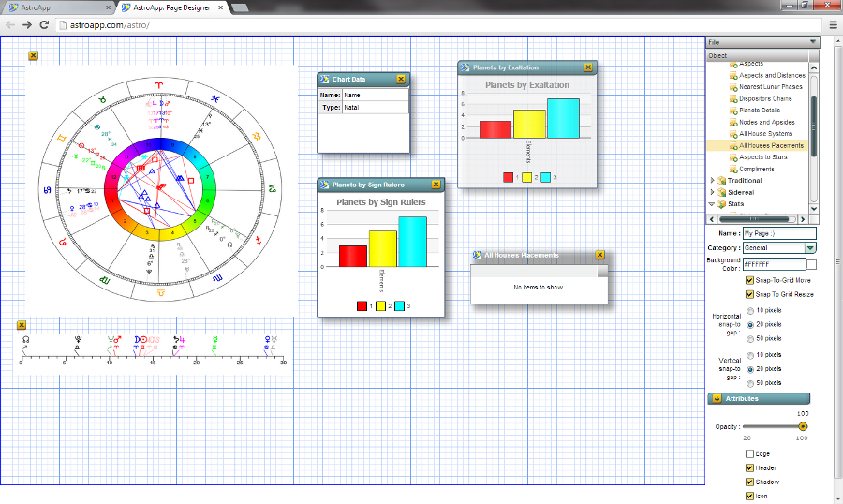Viewport: 843px width, 504px height.
Task: Collapse the Attributes section arrow icon
Action: coord(717,399)
